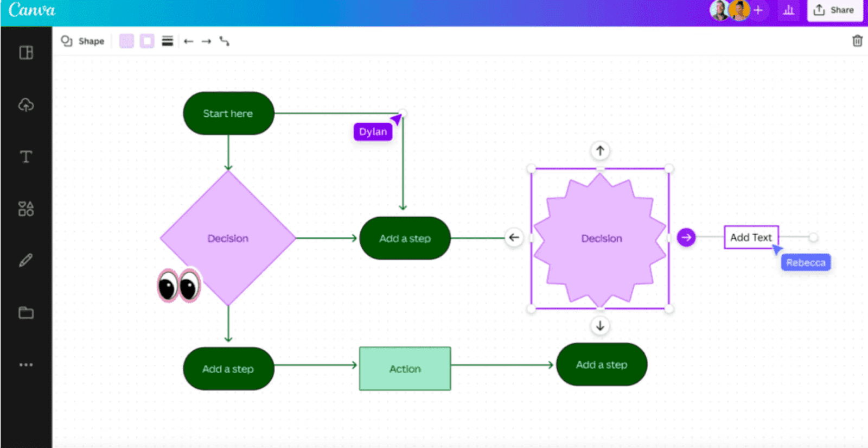Viewport: 868px width, 448px height.
Task: Click the second collaborator avatar
Action: (739, 10)
